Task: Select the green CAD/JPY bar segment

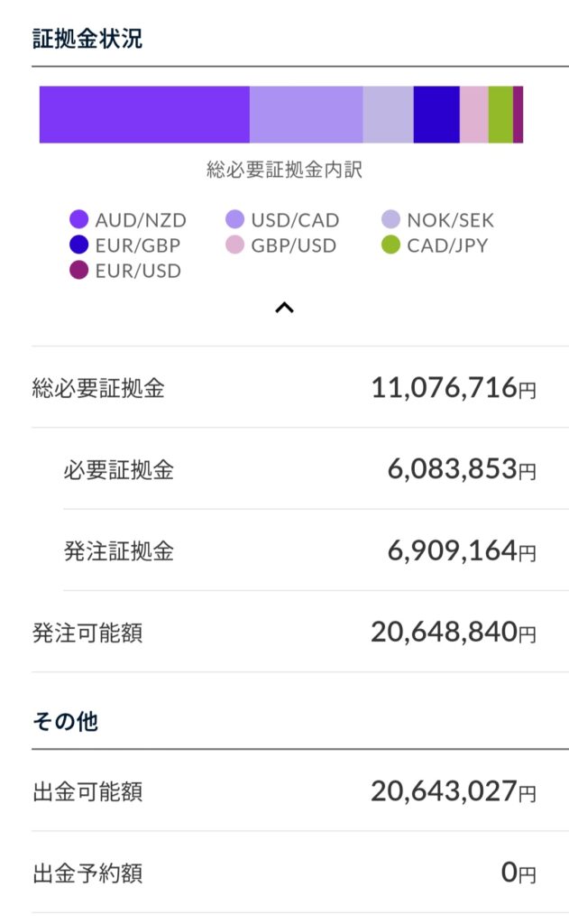Action: [500, 115]
